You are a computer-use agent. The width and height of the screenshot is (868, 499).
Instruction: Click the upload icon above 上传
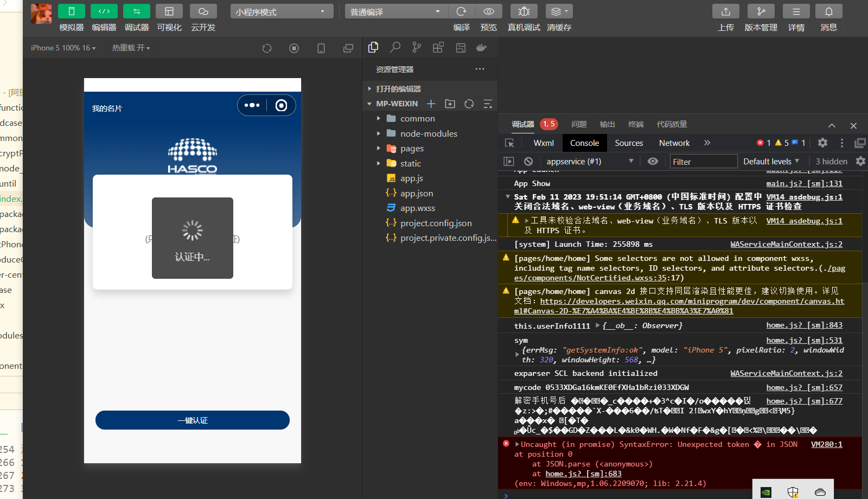725,11
